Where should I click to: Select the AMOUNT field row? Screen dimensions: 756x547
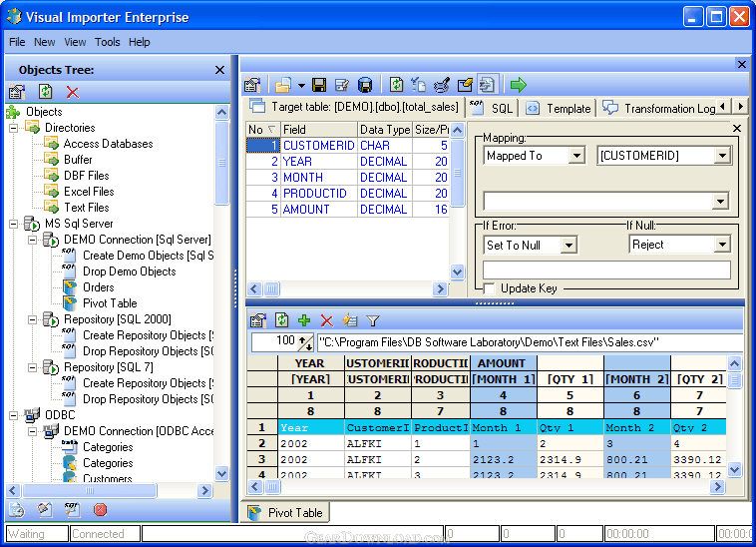click(x=348, y=210)
